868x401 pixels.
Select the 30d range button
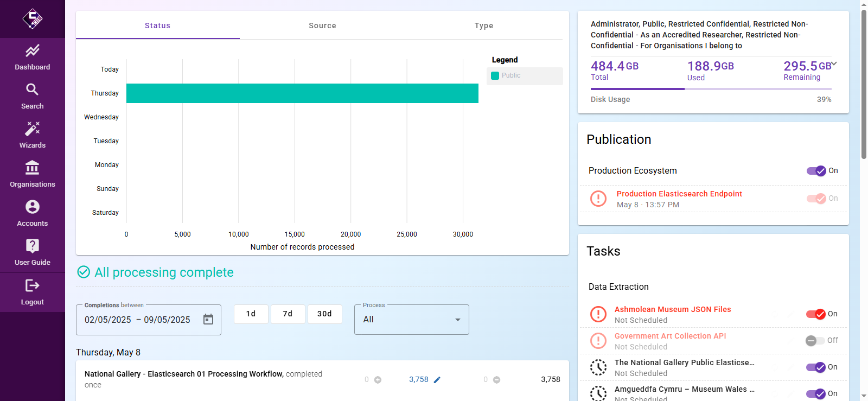[x=324, y=314]
